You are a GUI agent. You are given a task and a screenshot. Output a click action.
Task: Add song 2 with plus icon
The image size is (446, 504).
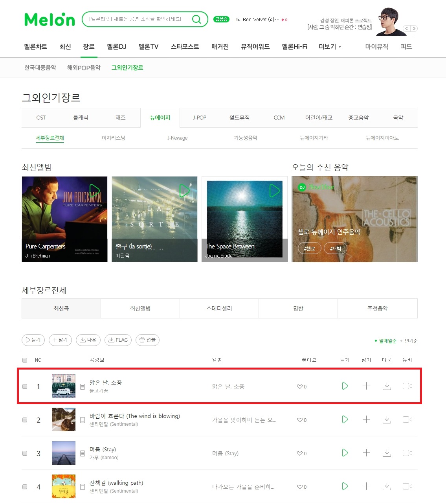(x=366, y=419)
